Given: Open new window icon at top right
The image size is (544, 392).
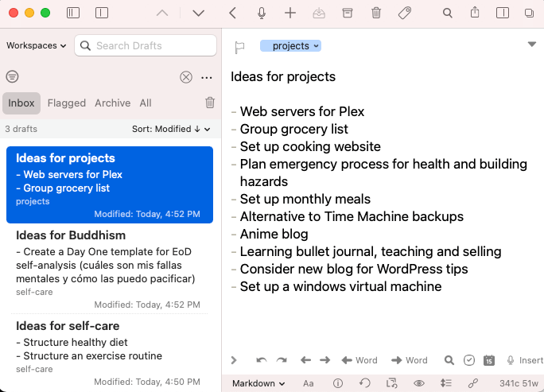Looking at the screenshot, I should tap(529, 14).
